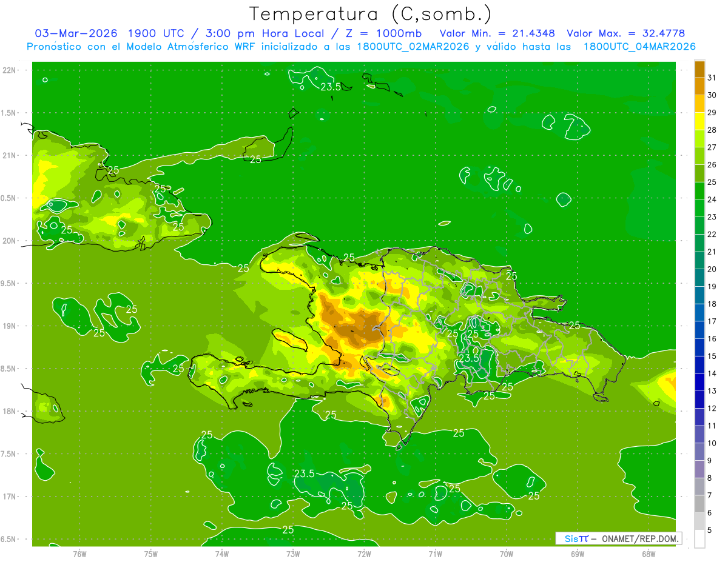This screenshot has width=728, height=562.
Task: Click the "70W" longitude axis label
Action: (x=507, y=554)
